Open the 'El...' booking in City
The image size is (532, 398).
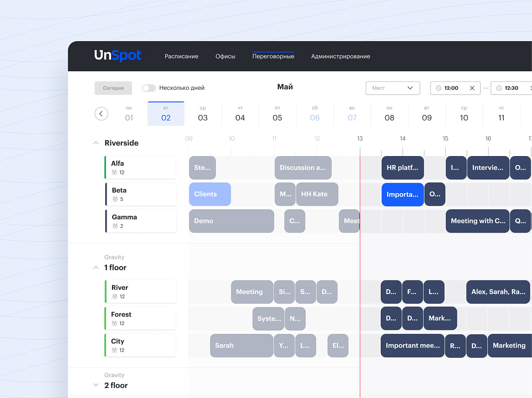tap(338, 345)
